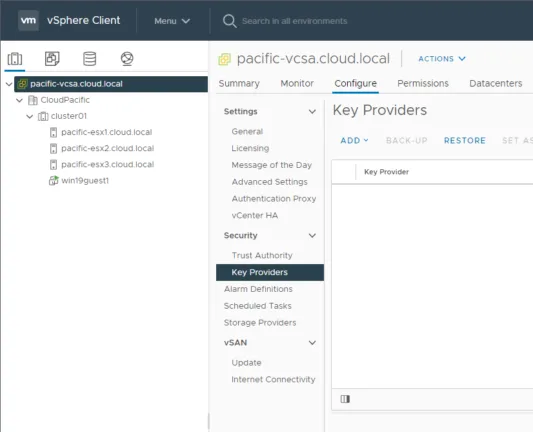This screenshot has height=432, width=533.
Task: Click the Security section heading
Action: point(240,236)
